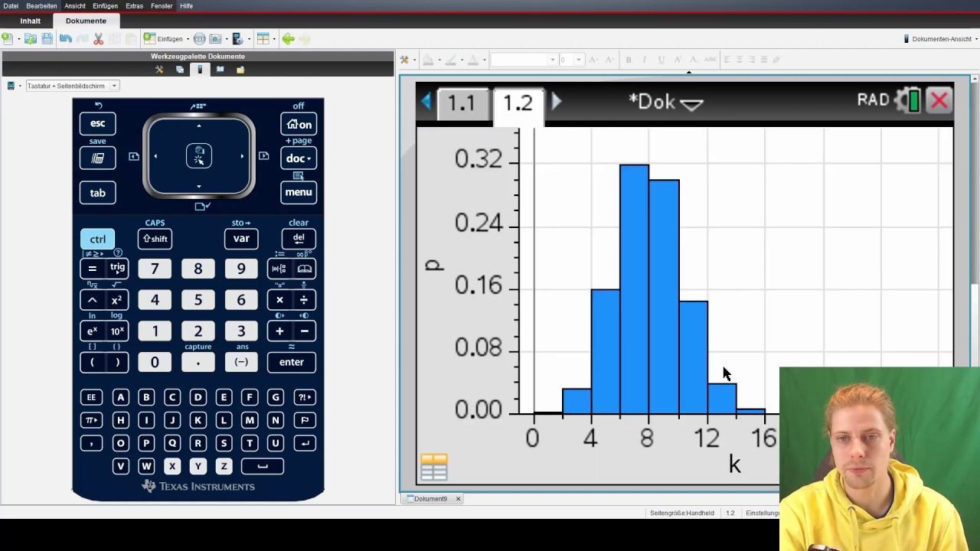
Task: Click the enter key on keypad
Action: click(x=292, y=362)
